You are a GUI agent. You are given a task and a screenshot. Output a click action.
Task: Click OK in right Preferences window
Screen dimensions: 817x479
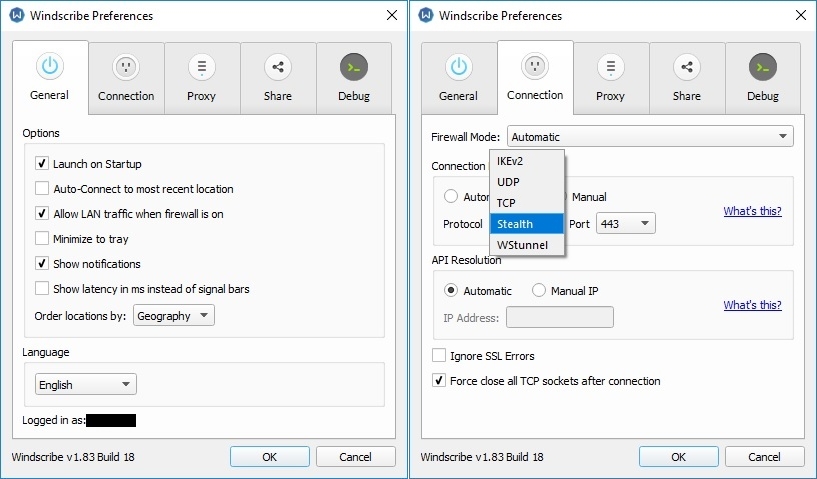click(678, 457)
